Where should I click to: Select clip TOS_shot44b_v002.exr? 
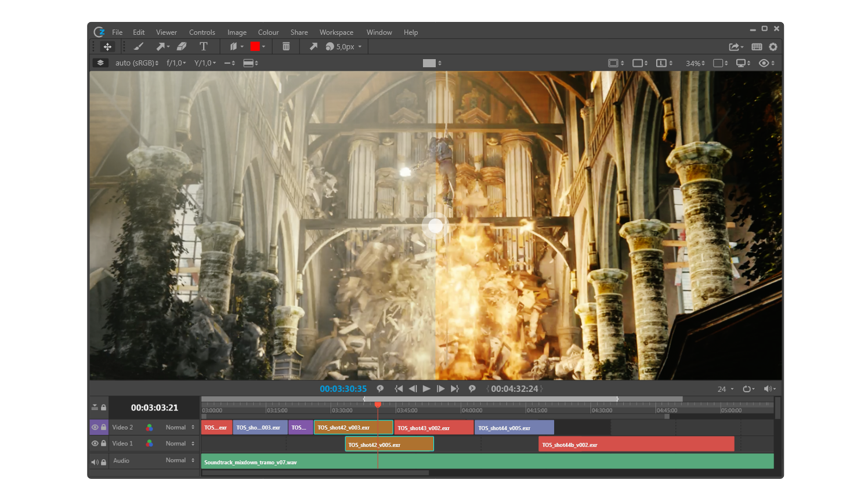coord(636,444)
